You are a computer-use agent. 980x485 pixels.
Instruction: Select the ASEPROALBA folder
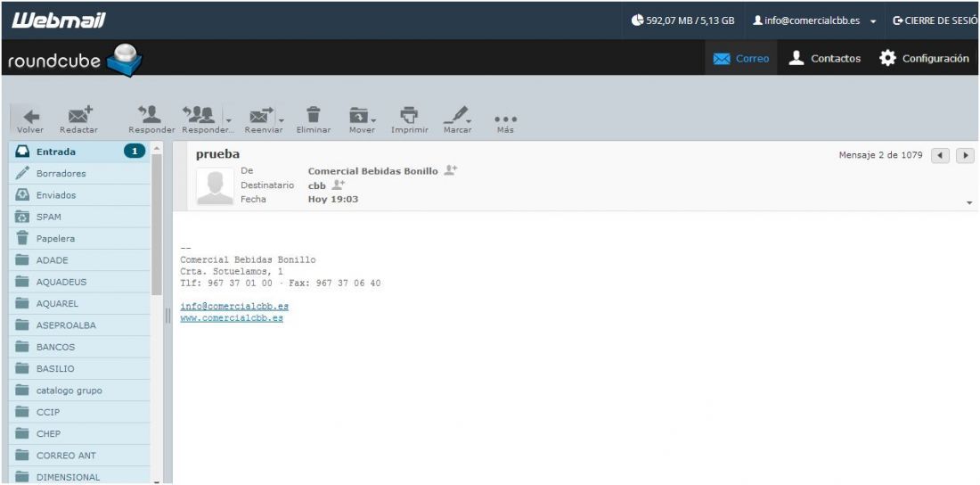[79, 325]
